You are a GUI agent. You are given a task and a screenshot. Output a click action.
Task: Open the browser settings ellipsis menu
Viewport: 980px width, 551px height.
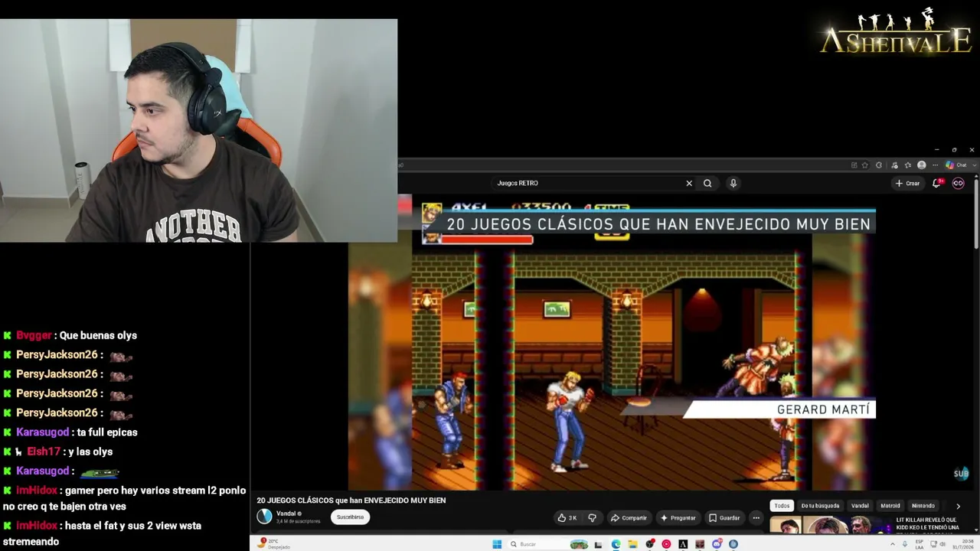point(936,165)
